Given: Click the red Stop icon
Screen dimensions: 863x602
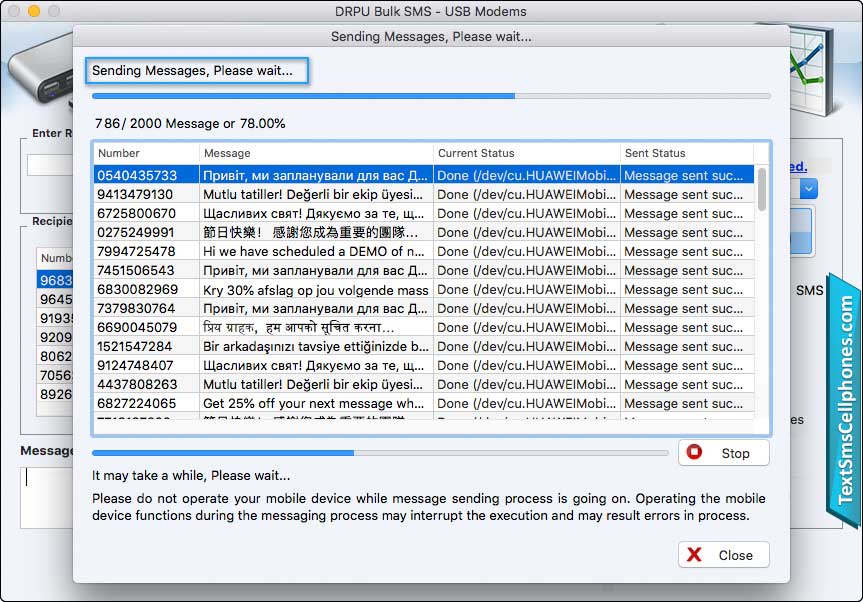Looking at the screenshot, I should [694, 452].
